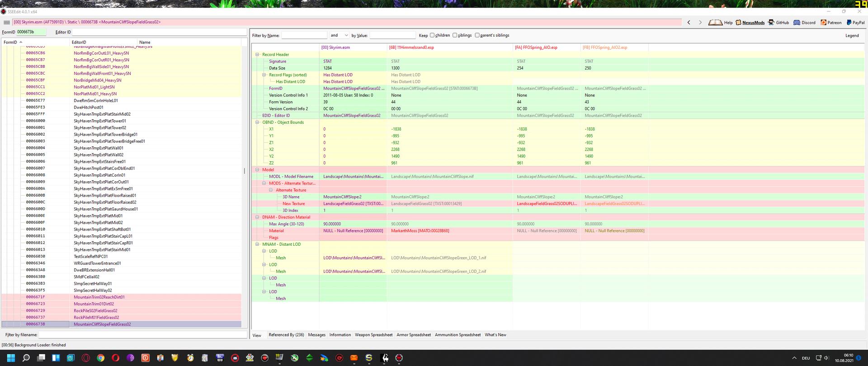Screen dimensions: 868x366
Task: Click the back navigation arrow
Action: tap(689, 22)
